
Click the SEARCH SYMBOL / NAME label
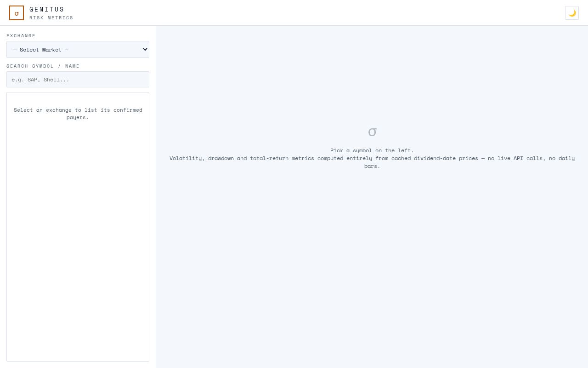click(43, 66)
